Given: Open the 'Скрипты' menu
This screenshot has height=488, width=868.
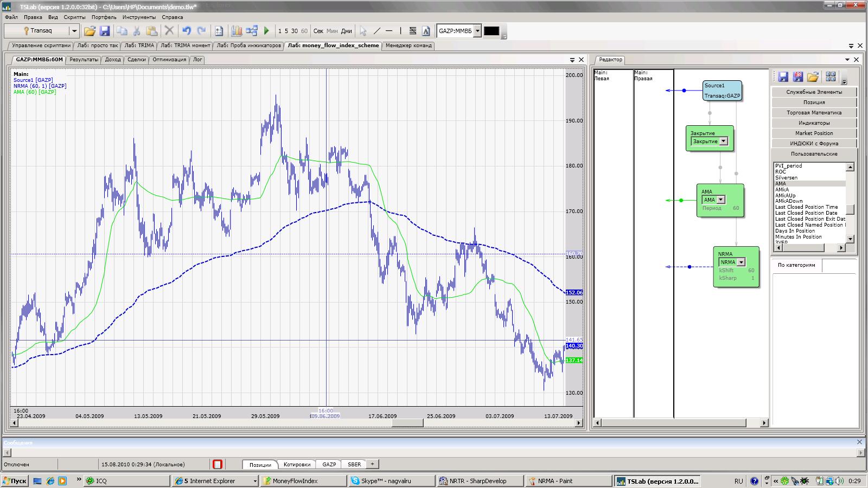Looking at the screenshot, I should pos(75,17).
